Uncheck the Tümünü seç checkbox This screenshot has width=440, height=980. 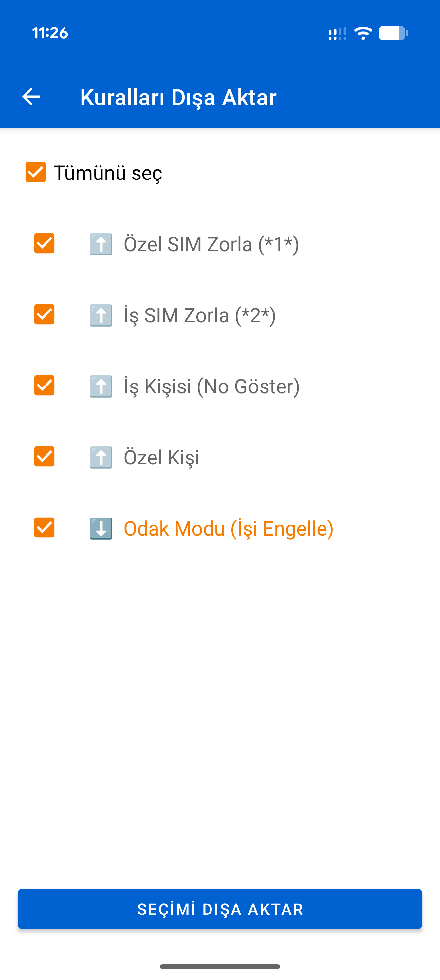point(35,172)
